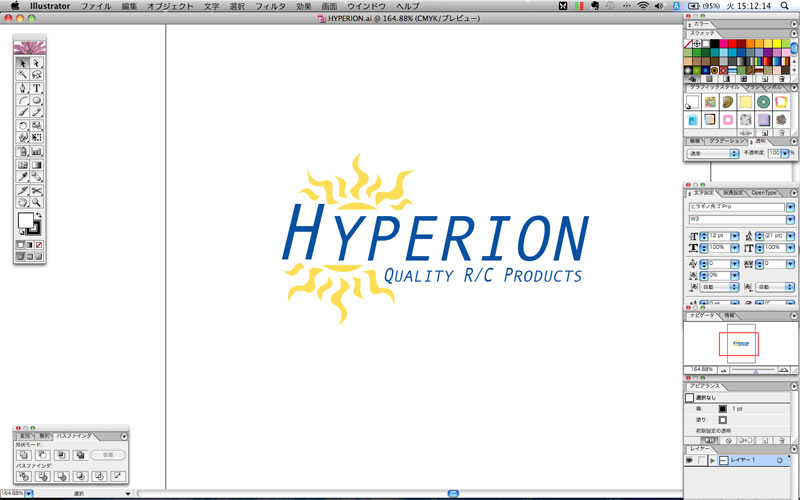Viewport: 800px width, 500px height.
Task: Click horizontal scrollbar thumb below canvas
Action: (453, 493)
